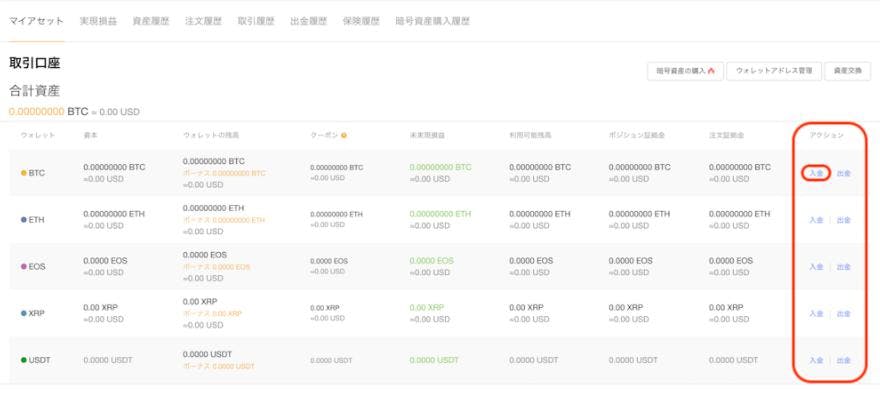Click the アクション column header

click(x=826, y=135)
